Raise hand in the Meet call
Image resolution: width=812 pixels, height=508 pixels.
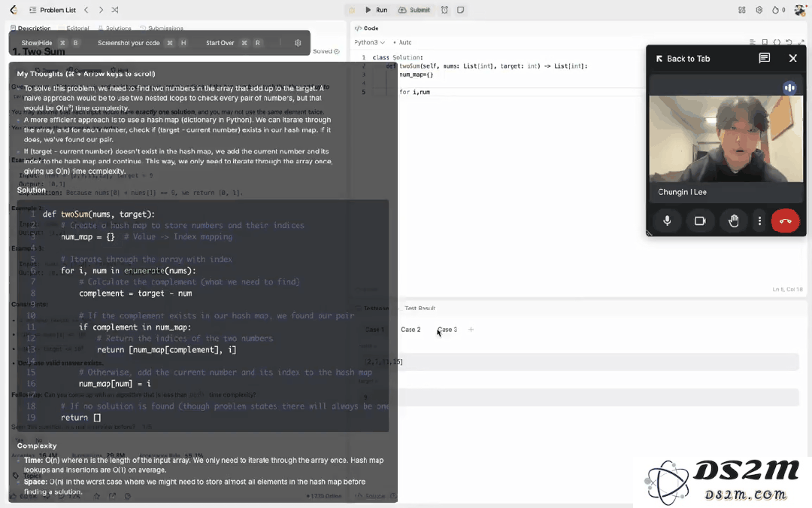733,221
